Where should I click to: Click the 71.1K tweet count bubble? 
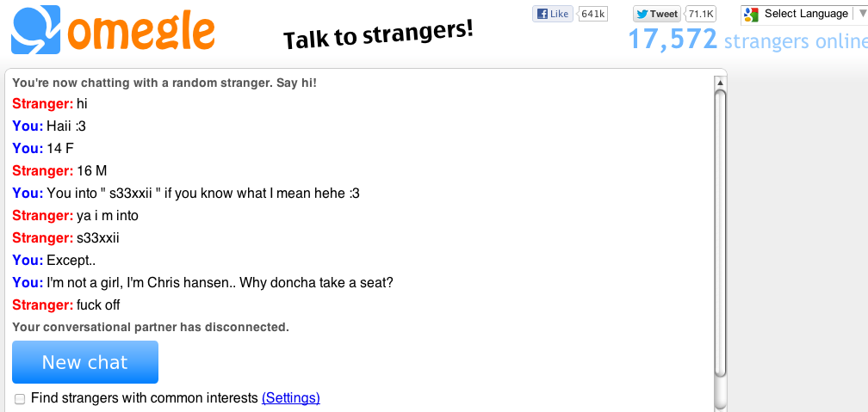pyautogui.click(x=701, y=14)
